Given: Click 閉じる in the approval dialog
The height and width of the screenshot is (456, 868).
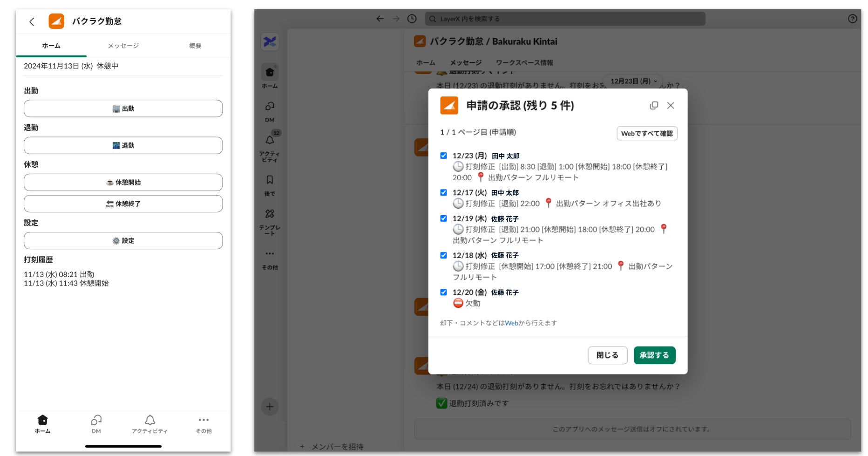Looking at the screenshot, I should tap(607, 355).
